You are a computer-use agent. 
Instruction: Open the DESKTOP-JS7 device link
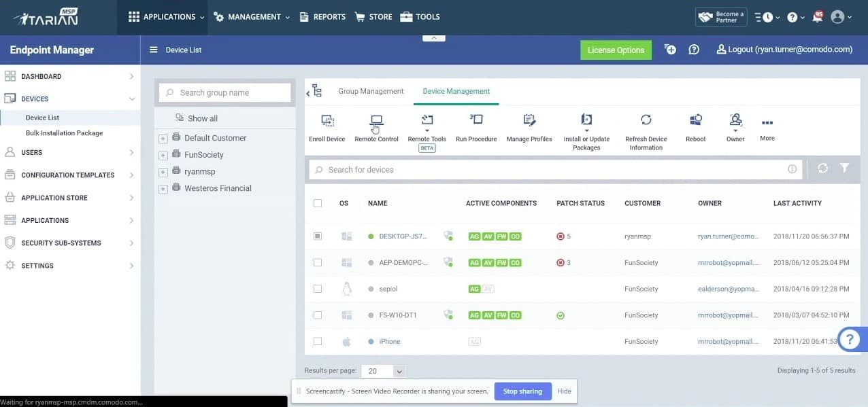click(403, 236)
